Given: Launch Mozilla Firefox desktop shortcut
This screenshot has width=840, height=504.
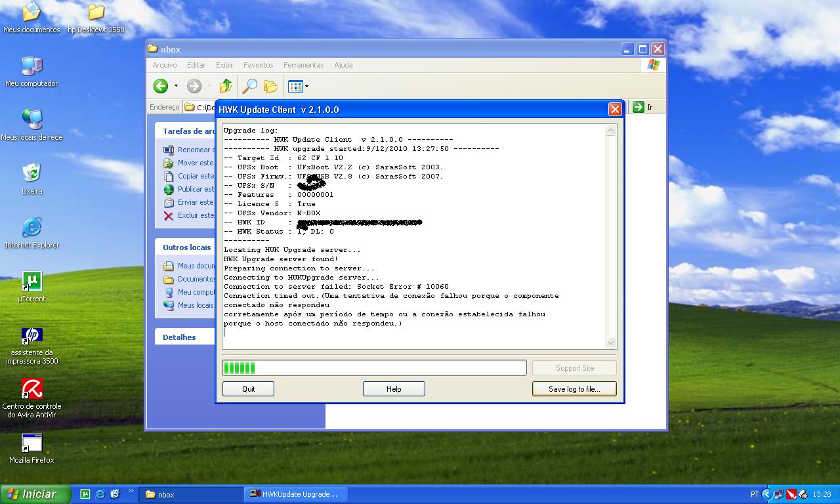Looking at the screenshot, I should [x=31, y=449].
